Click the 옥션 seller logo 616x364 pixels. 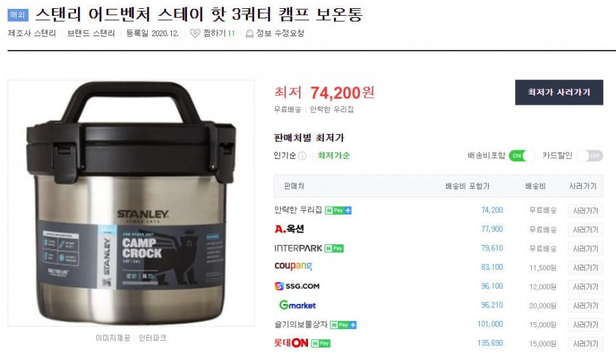(289, 229)
